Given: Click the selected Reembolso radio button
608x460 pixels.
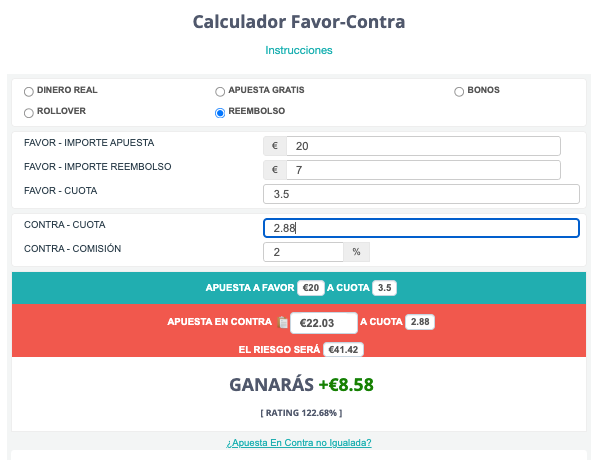Looking at the screenshot, I should coord(220,113).
